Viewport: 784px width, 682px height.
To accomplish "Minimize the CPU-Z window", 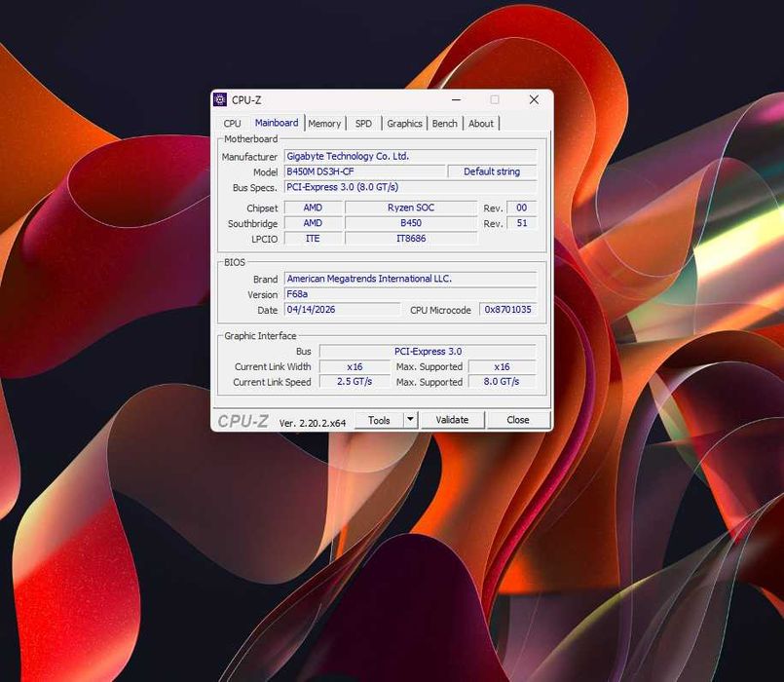I will tap(456, 99).
